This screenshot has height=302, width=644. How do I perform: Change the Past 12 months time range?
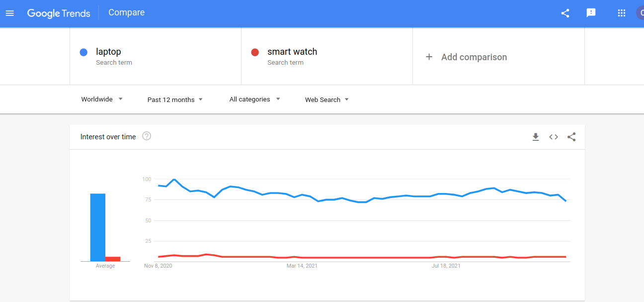point(174,99)
